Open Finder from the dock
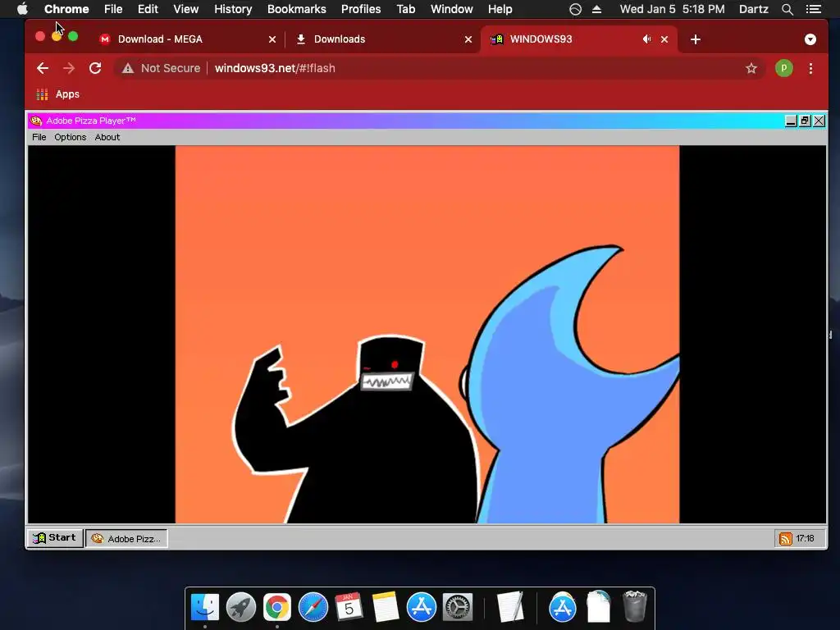Screen dimensions: 840x630 click(204, 607)
